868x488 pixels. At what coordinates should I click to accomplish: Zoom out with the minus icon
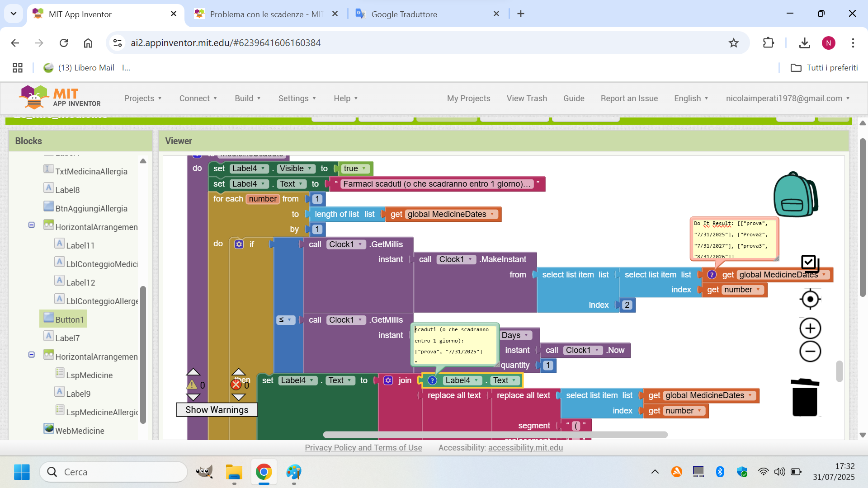810,352
